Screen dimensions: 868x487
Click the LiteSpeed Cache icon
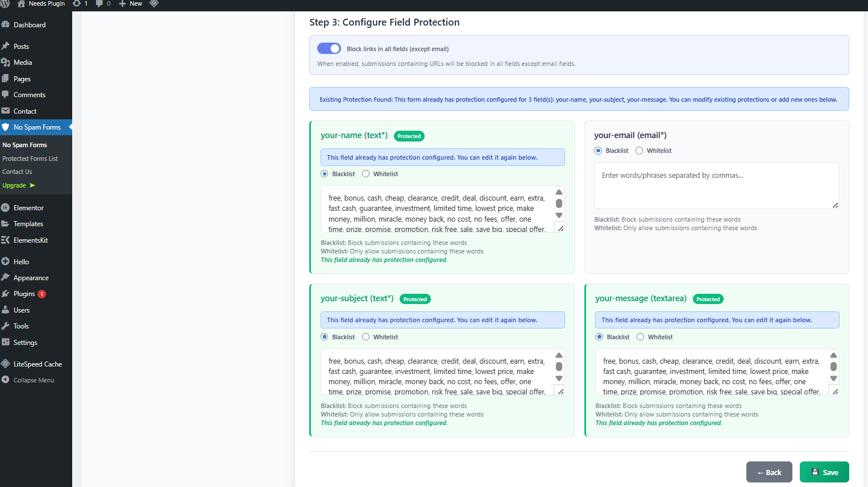click(x=6, y=364)
